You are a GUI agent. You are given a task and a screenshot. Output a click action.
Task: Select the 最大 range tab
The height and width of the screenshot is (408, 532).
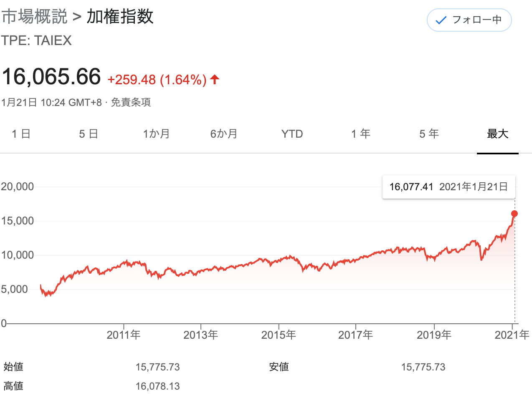click(497, 134)
